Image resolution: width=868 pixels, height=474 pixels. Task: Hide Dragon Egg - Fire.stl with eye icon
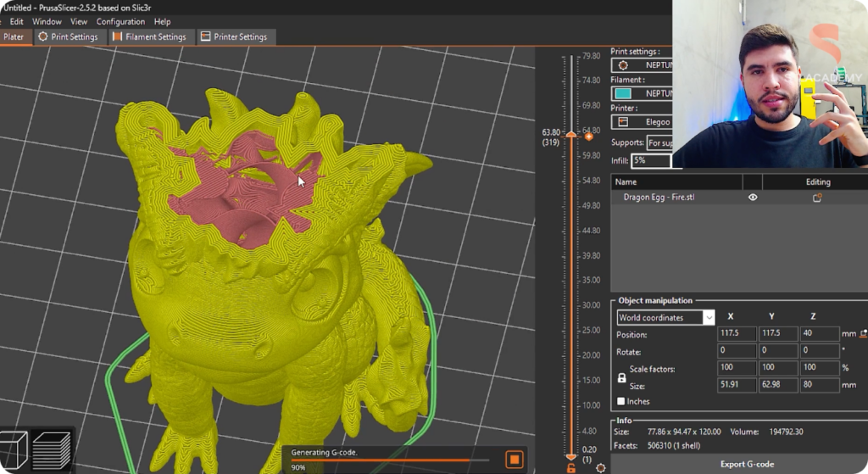pyautogui.click(x=753, y=197)
